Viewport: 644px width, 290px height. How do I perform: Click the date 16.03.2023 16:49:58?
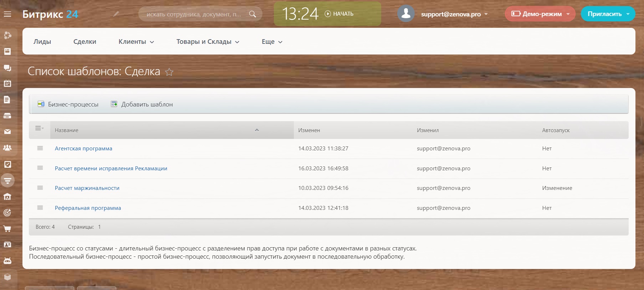click(x=323, y=169)
